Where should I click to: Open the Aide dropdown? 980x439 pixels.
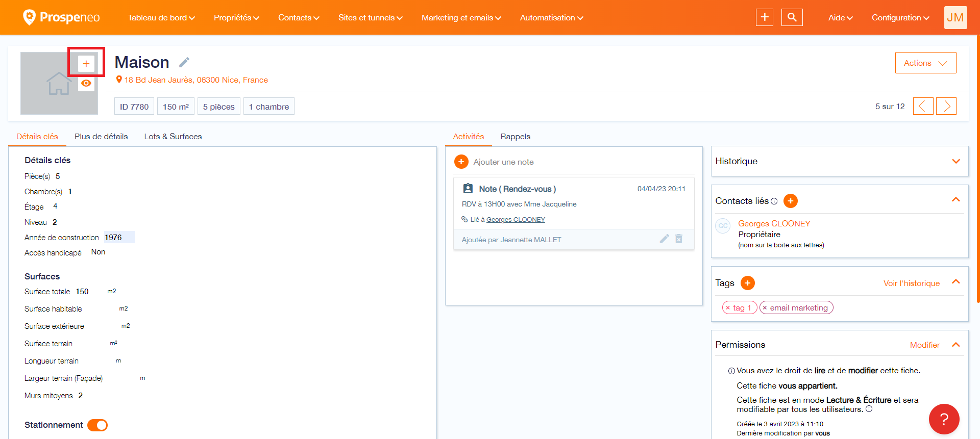pos(841,17)
